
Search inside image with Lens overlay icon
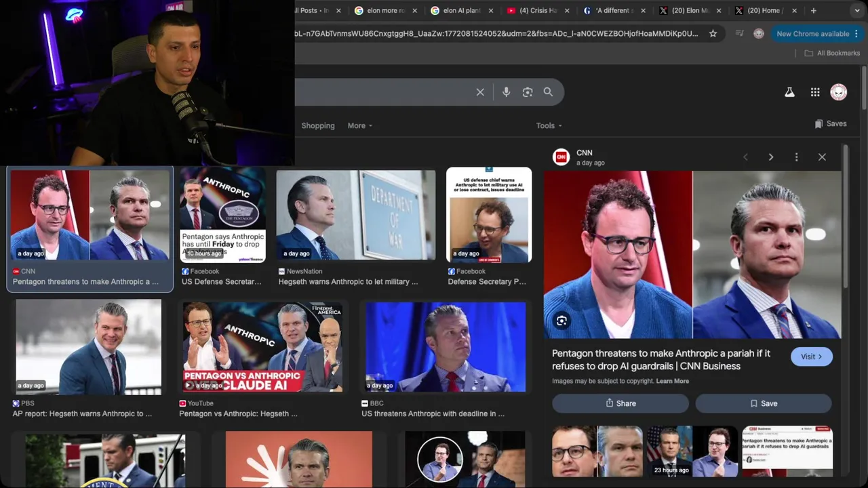click(561, 321)
